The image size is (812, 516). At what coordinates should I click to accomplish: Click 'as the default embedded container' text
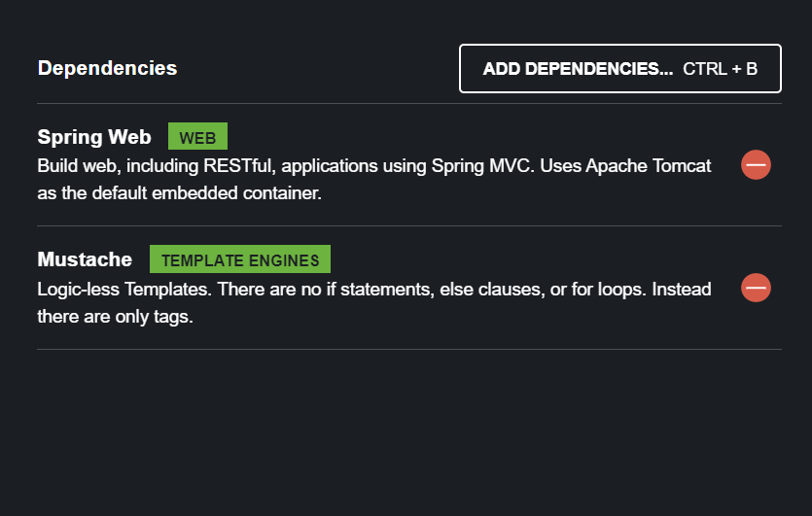point(179,193)
